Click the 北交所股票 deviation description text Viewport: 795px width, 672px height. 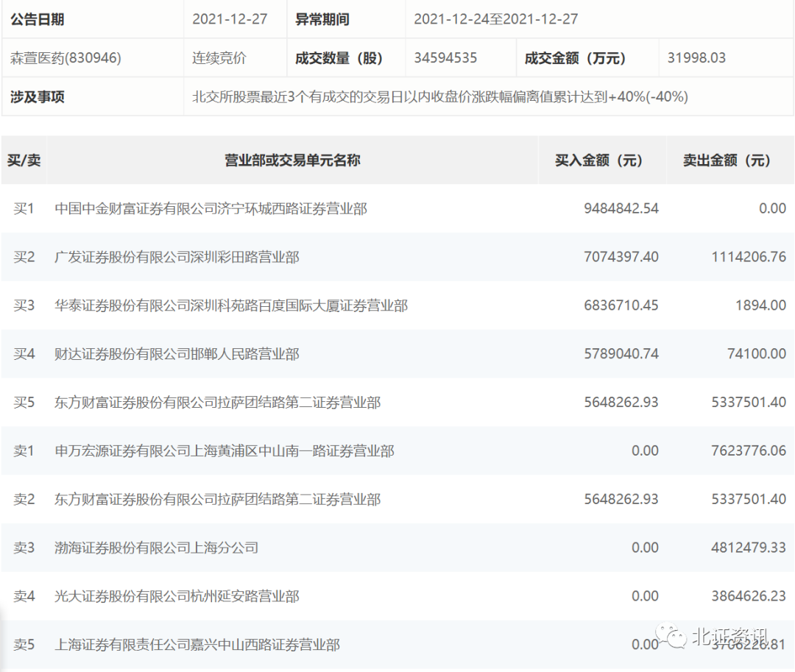440,97
